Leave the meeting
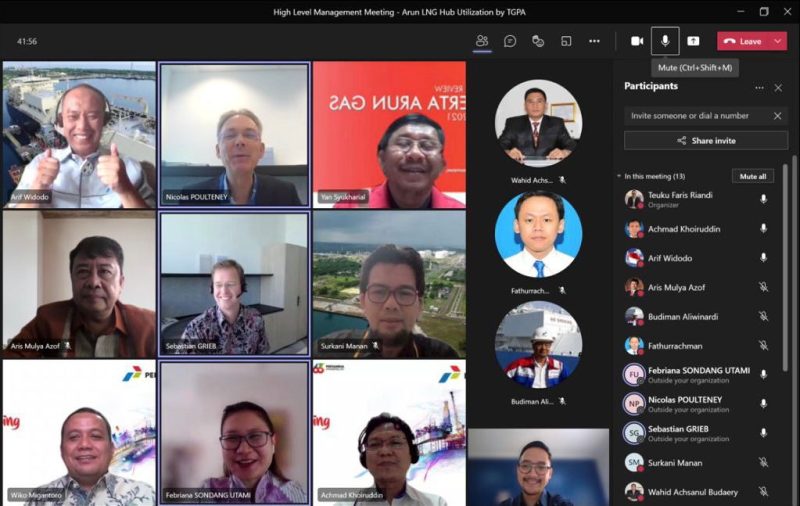800x506 pixels. (743, 41)
